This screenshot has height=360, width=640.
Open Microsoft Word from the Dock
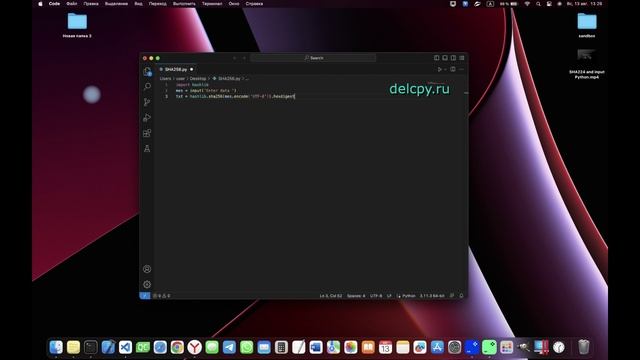pyautogui.click(x=316, y=347)
